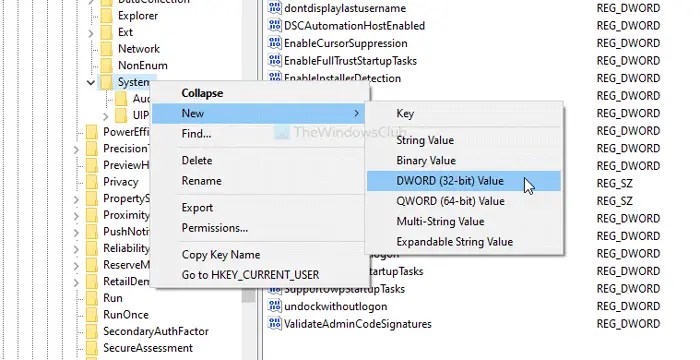Select DWORD (32-bit) Value option
This screenshot has height=360, width=700.
coord(463,181)
